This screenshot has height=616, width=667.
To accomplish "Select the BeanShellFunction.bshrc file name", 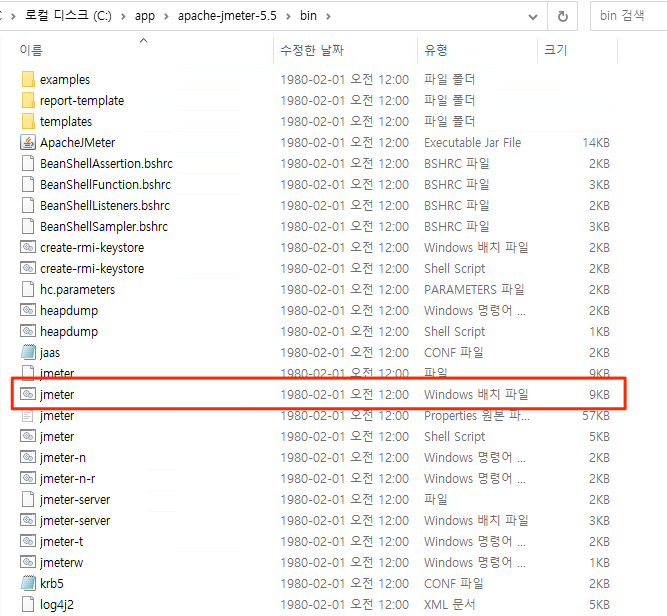I will click(x=105, y=184).
